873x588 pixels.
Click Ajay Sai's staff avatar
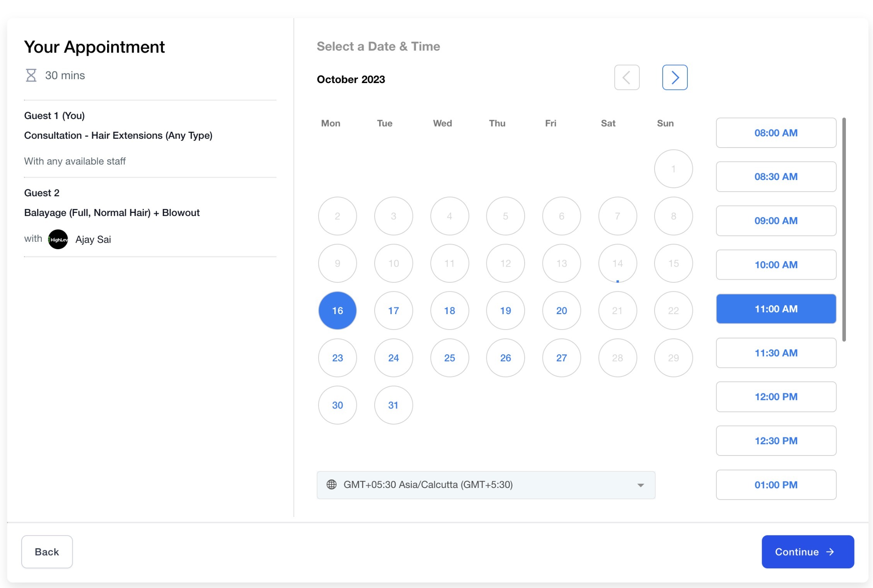(58, 240)
